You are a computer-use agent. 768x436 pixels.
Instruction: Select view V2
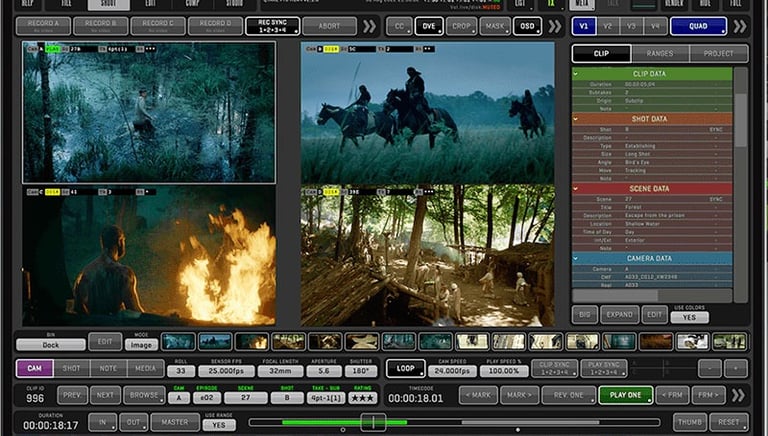[x=607, y=26]
